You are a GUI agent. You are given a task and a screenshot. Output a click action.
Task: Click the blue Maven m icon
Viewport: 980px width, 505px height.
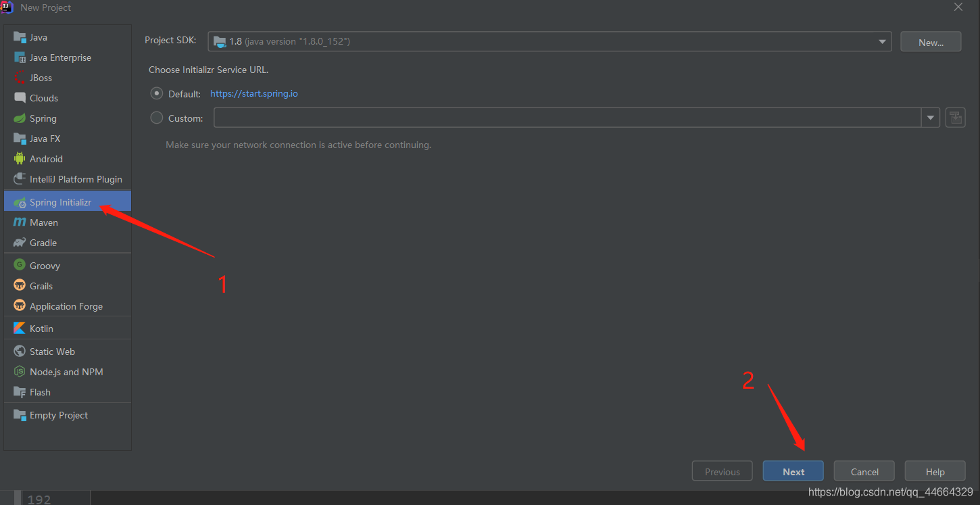(x=20, y=222)
